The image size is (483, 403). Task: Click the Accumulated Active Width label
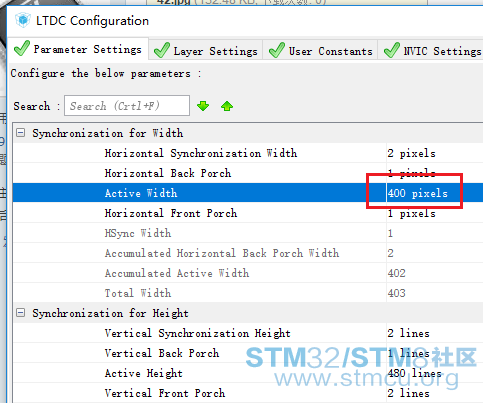tap(177, 273)
